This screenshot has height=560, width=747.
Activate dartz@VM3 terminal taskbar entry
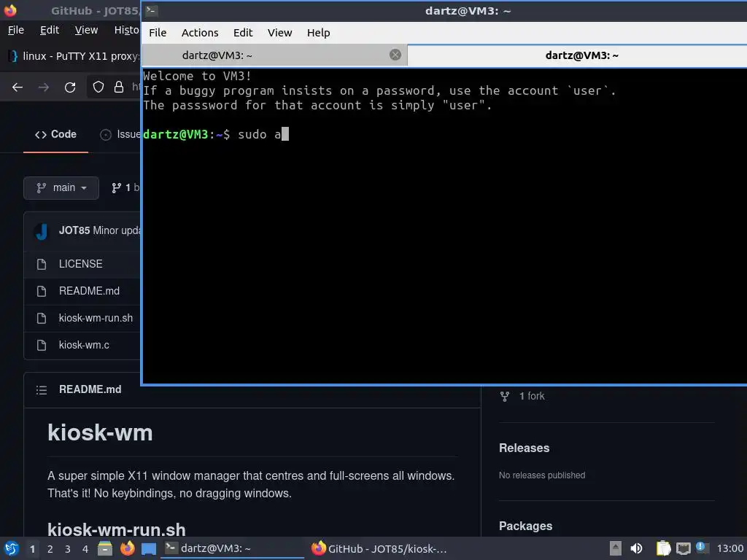tap(232, 548)
